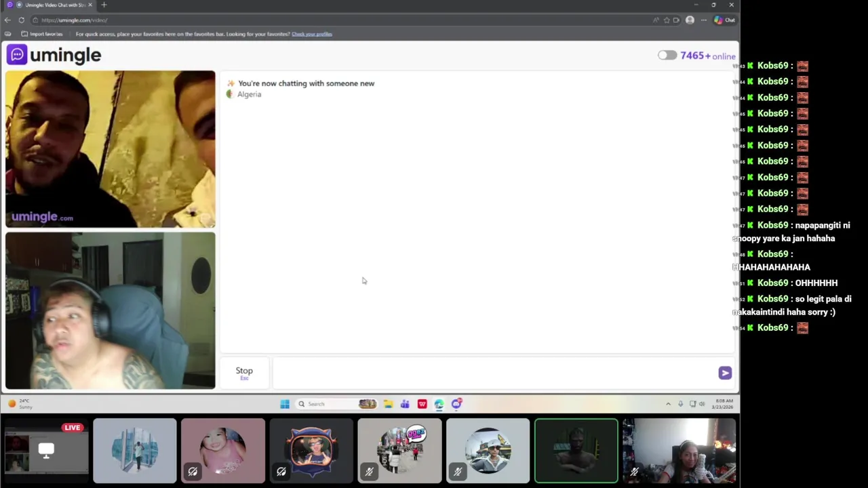Open the red WPS app in taskbar
The image size is (868, 488).
tap(422, 404)
